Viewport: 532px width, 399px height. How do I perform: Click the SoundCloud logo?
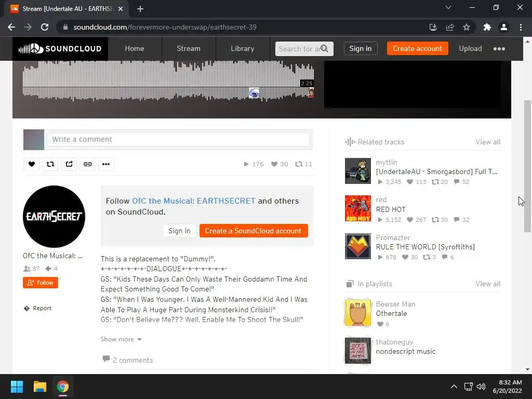click(60, 48)
